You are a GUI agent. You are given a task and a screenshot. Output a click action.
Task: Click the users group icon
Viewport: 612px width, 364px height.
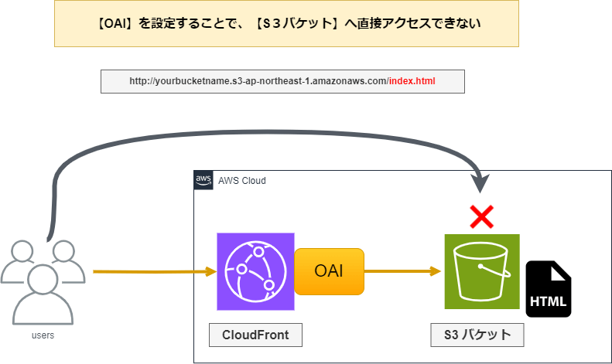pos(43,283)
